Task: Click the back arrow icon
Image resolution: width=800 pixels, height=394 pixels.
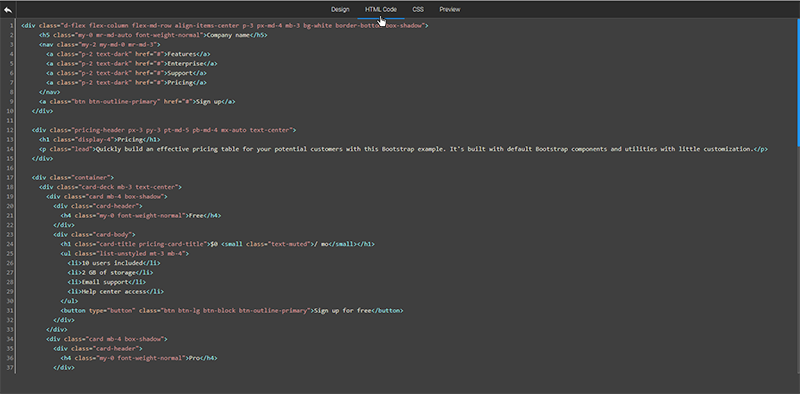Action: pyautogui.click(x=8, y=9)
